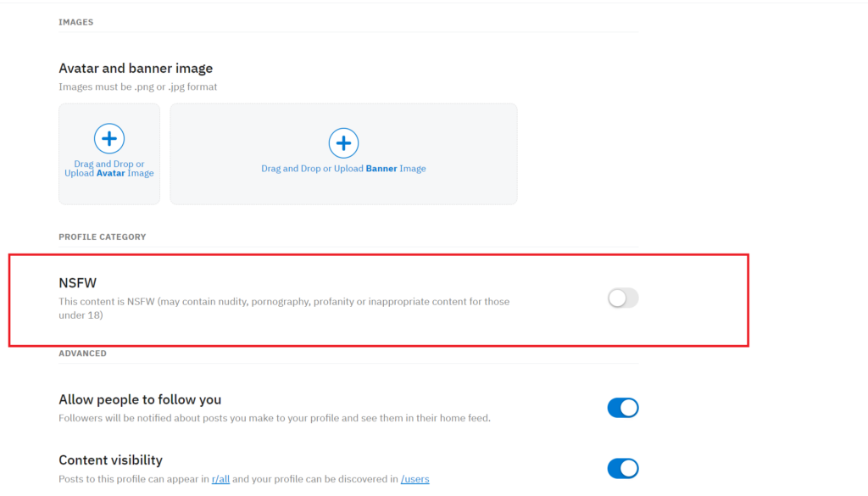Click the PROFILE CATEGORY section header

pyautogui.click(x=102, y=237)
